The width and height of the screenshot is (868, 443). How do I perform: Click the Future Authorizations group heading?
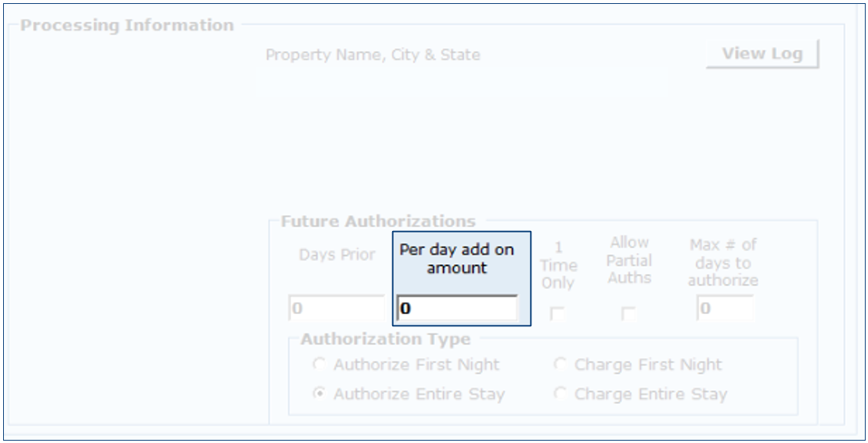point(377,221)
